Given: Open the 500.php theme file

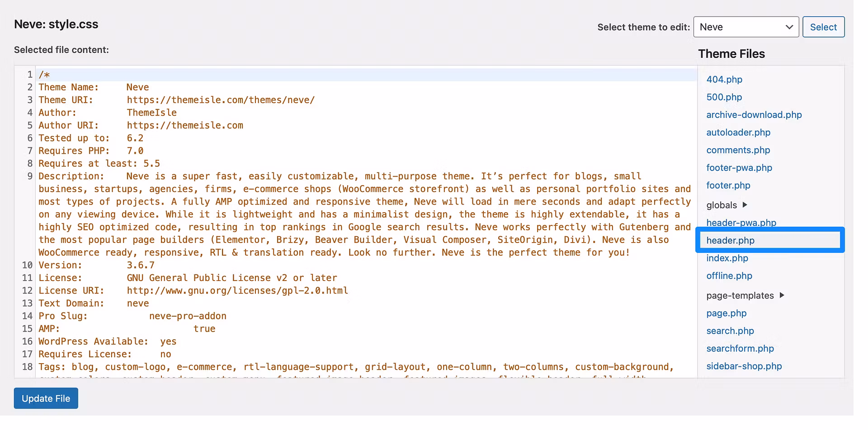Looking at the screenshot, I should pyautogui.click(x=724, y=97).
